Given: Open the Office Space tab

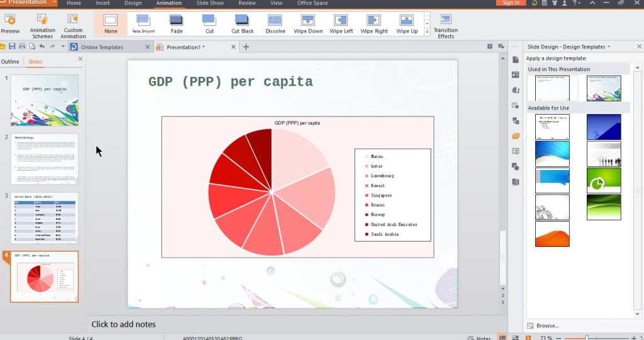Looking at the screenshot, I should tap(312, 3).
